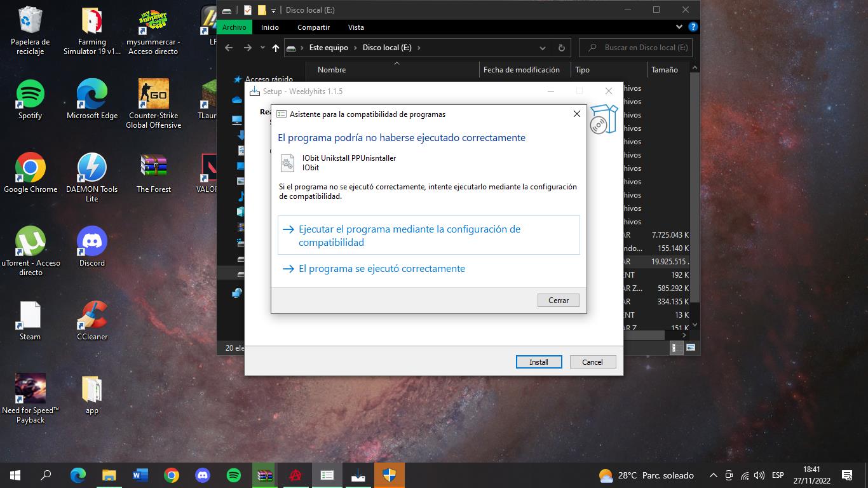Refresh the Disco local (E:) folder
868x488 pixels.
(x=561, y=48)
